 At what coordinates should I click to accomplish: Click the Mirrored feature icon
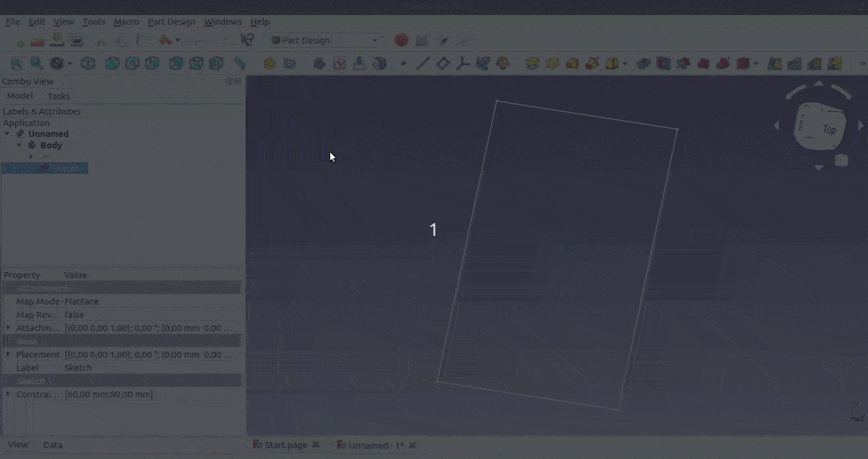[x=775, y=63]
